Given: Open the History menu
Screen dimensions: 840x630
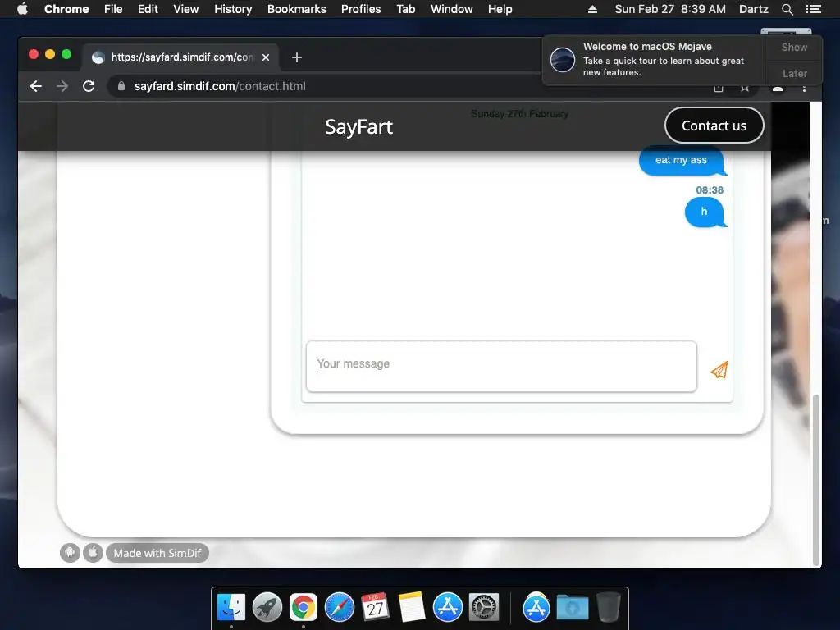Looking at the screenshot, I should click(x=233, y=9).
